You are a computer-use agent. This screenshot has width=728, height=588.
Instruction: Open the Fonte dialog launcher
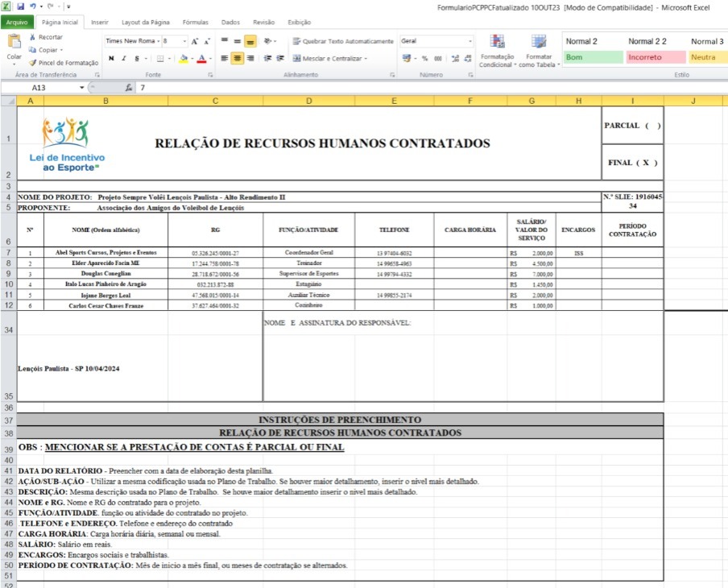pos(210,74)
